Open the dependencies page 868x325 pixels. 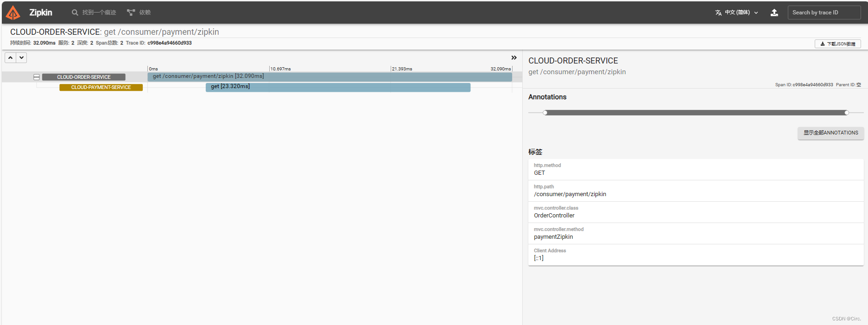pos(139,13)
